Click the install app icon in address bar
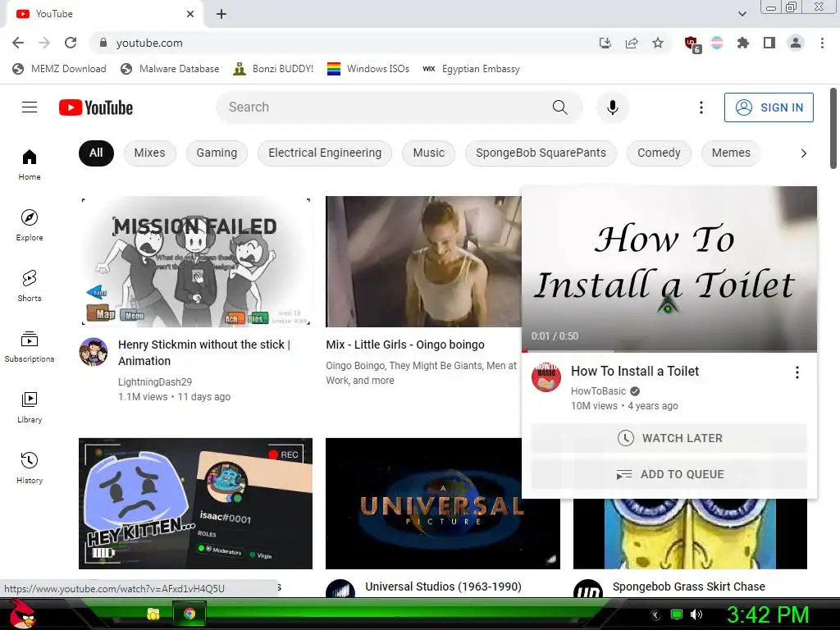Viewport: 840px width, 630px height. [605, 43]
